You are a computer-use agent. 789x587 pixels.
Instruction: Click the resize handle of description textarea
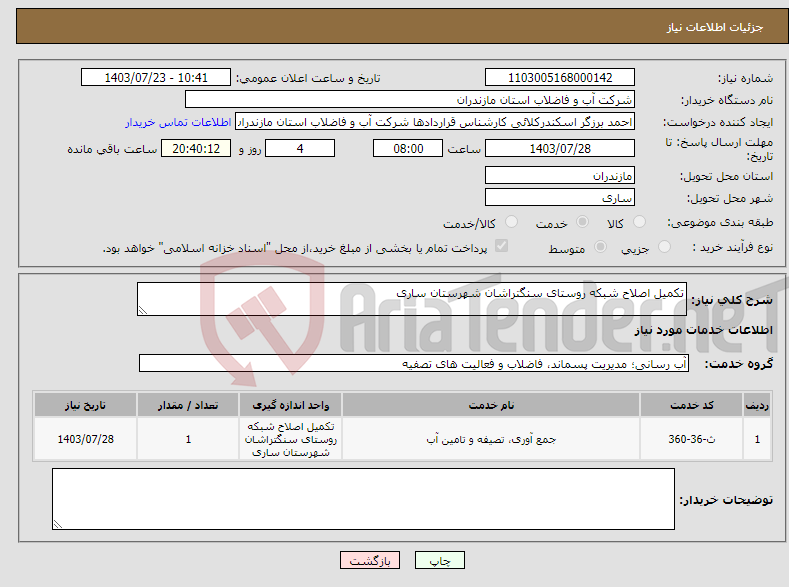142,310
